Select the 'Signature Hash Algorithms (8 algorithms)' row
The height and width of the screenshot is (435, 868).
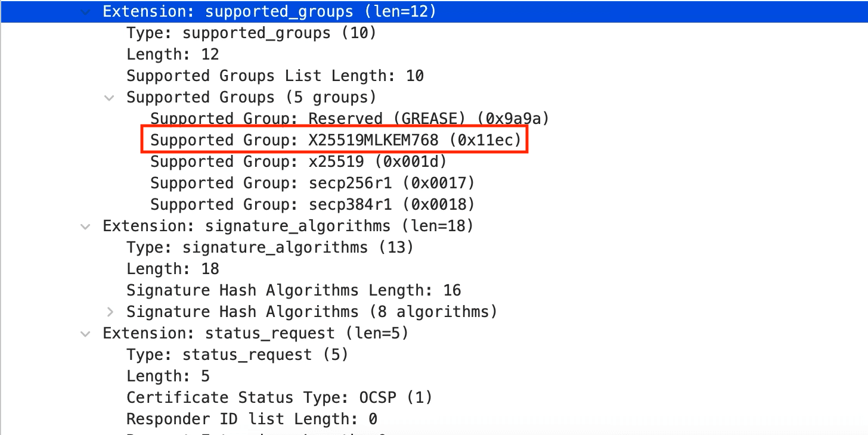434,312
